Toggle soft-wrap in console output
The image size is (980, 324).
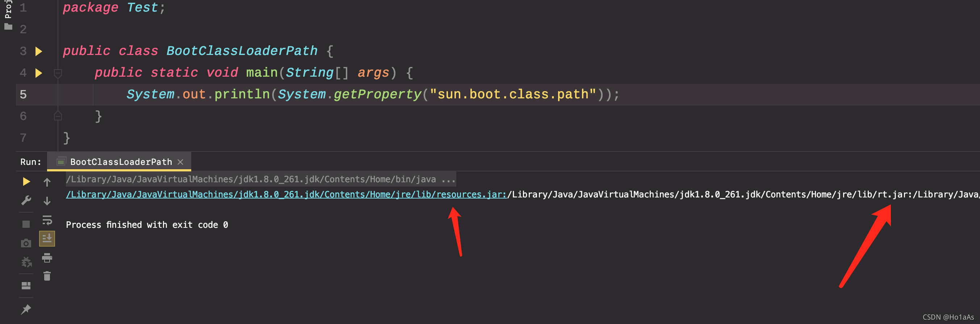47,220
